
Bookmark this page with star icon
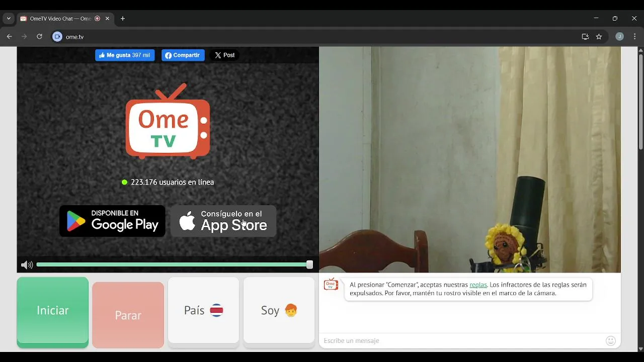click(599, 37)
